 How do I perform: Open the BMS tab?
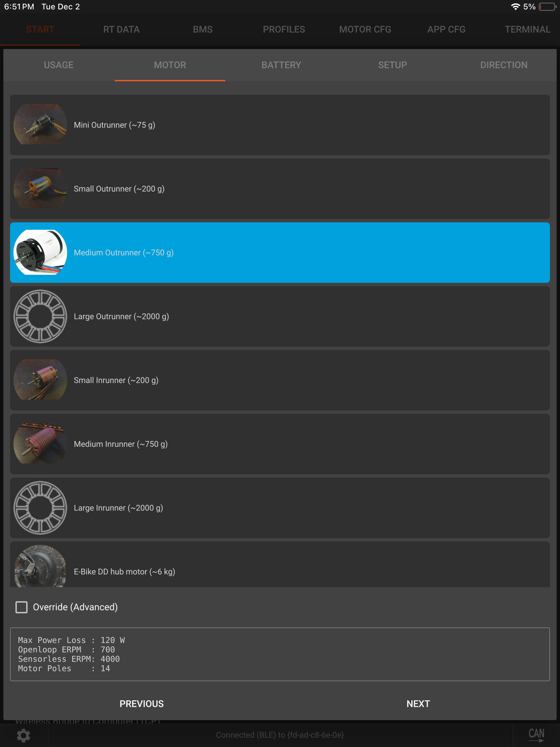click(202, 29)
